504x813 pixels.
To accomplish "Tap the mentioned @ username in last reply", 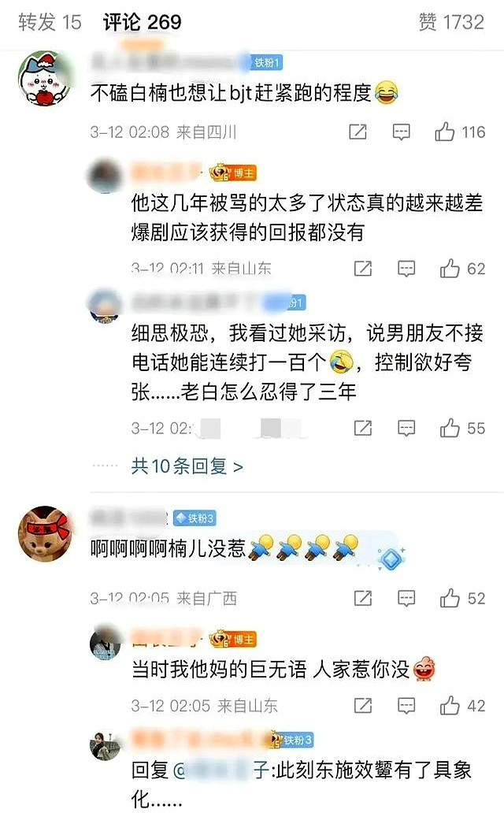I will tap(221, 770).
